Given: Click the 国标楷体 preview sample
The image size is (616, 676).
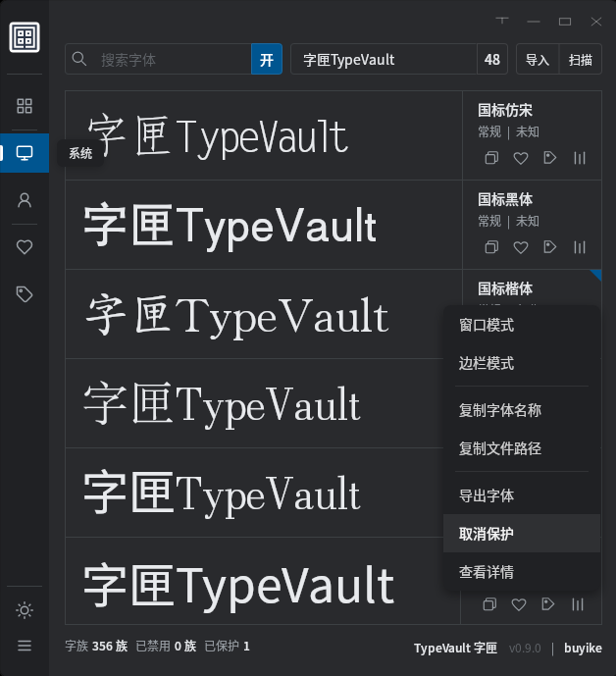Looking at the screenshot, I should pos(264,314).
